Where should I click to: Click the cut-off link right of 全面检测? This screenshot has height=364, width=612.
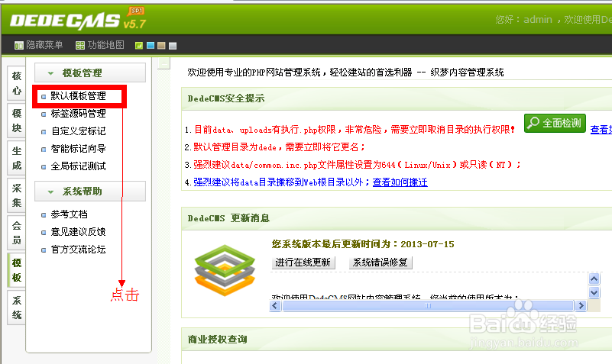[601, 129]
